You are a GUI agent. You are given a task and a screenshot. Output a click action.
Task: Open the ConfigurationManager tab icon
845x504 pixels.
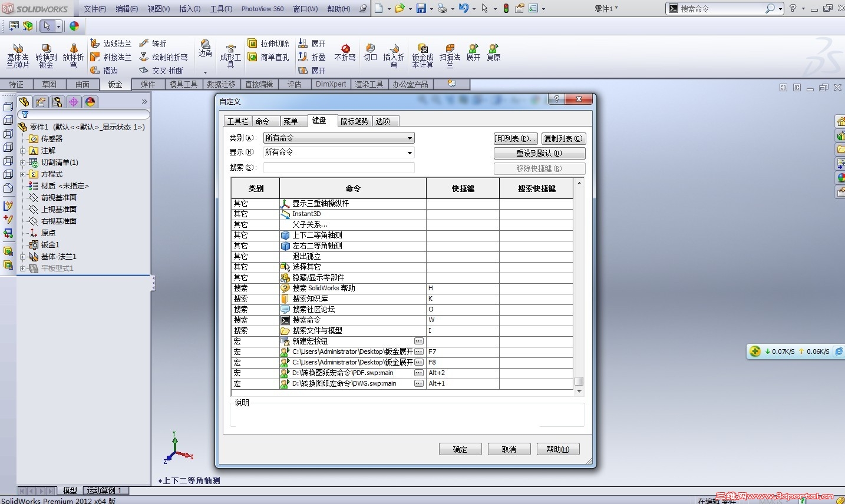(x=57, y=102)
